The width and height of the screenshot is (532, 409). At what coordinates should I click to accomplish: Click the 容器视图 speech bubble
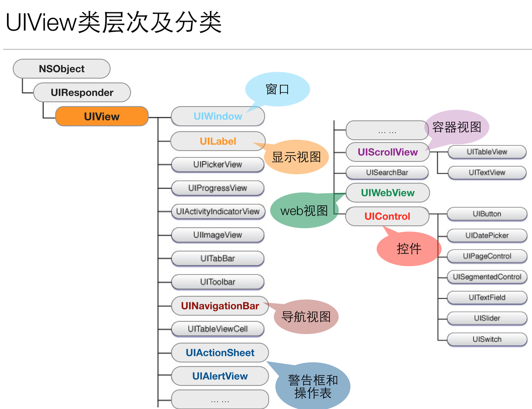click(x=457, y=127)
